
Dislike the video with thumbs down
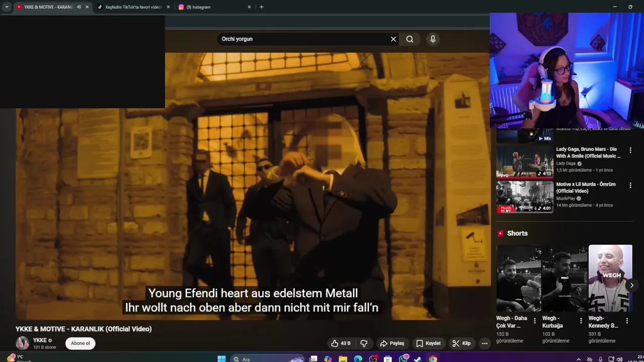(x=364, y=343)
